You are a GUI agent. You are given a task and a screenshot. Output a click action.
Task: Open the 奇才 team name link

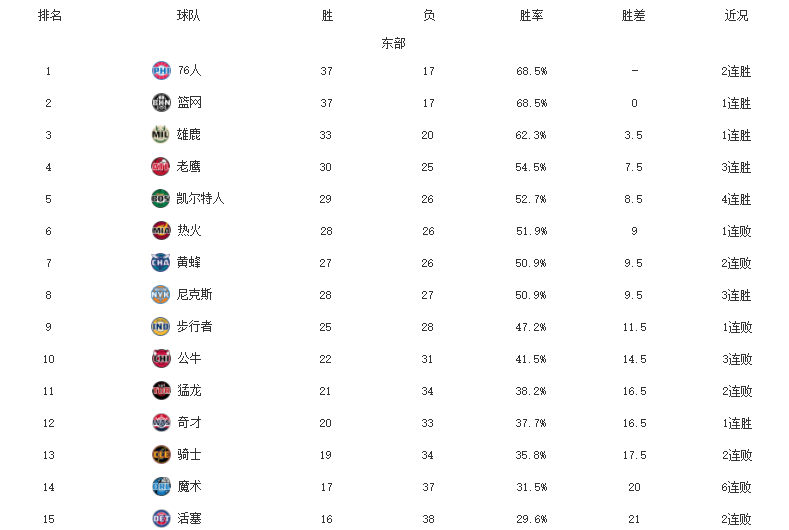[x=189, y=422]
